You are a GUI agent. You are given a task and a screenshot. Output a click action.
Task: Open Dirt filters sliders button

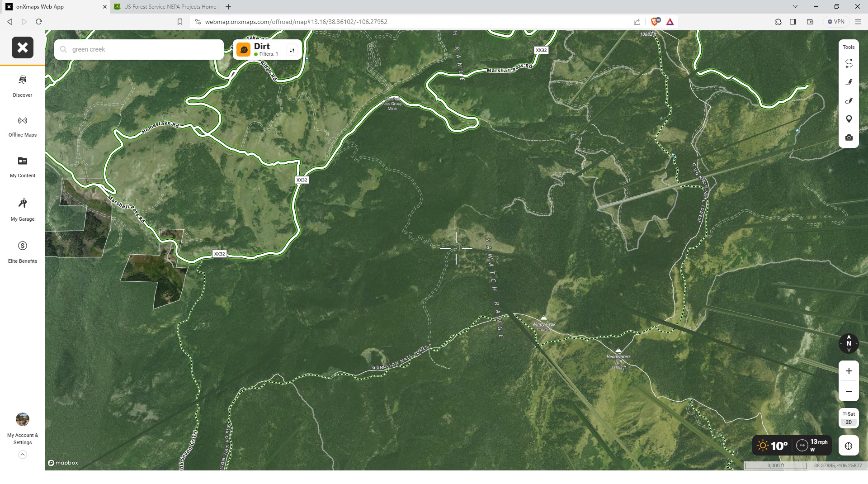292,50
